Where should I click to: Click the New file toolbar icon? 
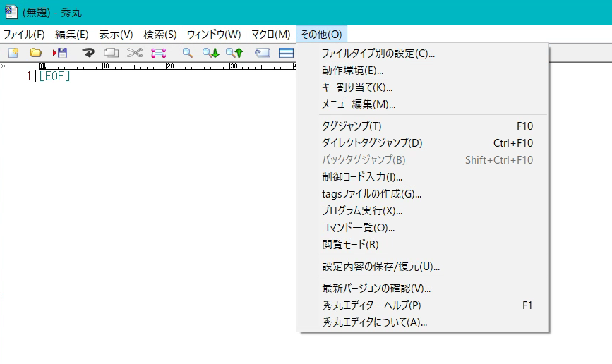[x=13, y=53]
